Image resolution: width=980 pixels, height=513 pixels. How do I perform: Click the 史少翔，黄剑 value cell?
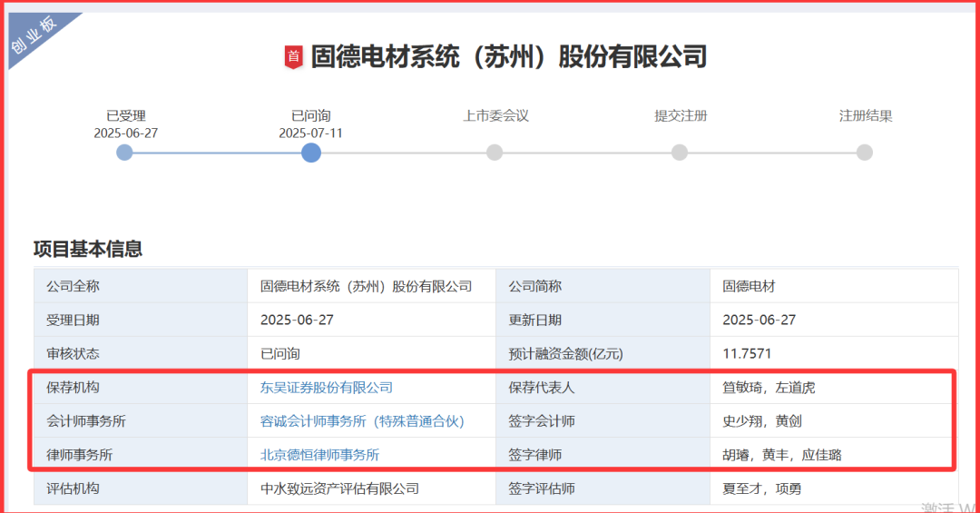click(834, 421)
